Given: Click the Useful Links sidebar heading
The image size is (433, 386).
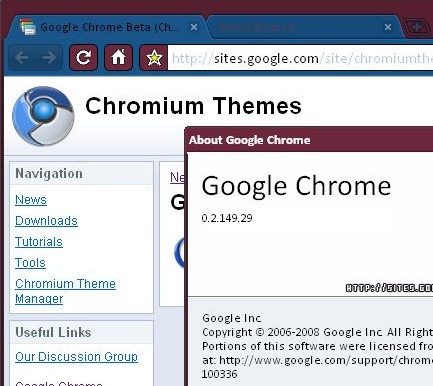Looking at the screenshot, I should pyautogui.click(x=53, y=332).
